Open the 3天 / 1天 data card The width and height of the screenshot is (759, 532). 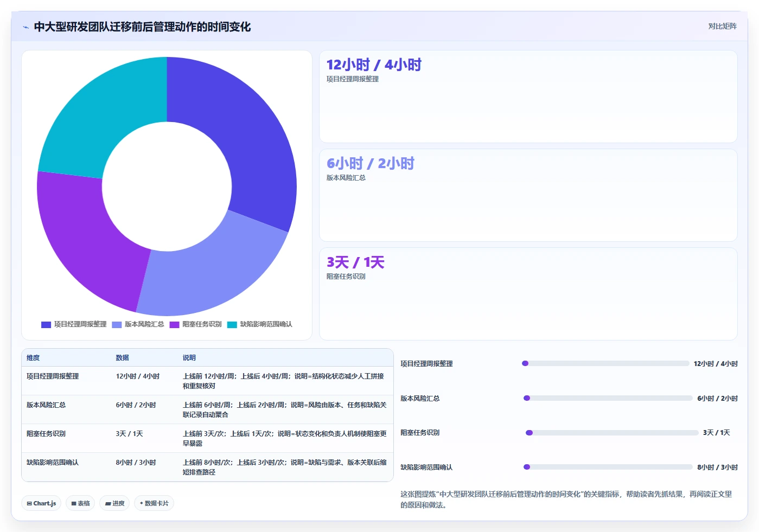528,294
